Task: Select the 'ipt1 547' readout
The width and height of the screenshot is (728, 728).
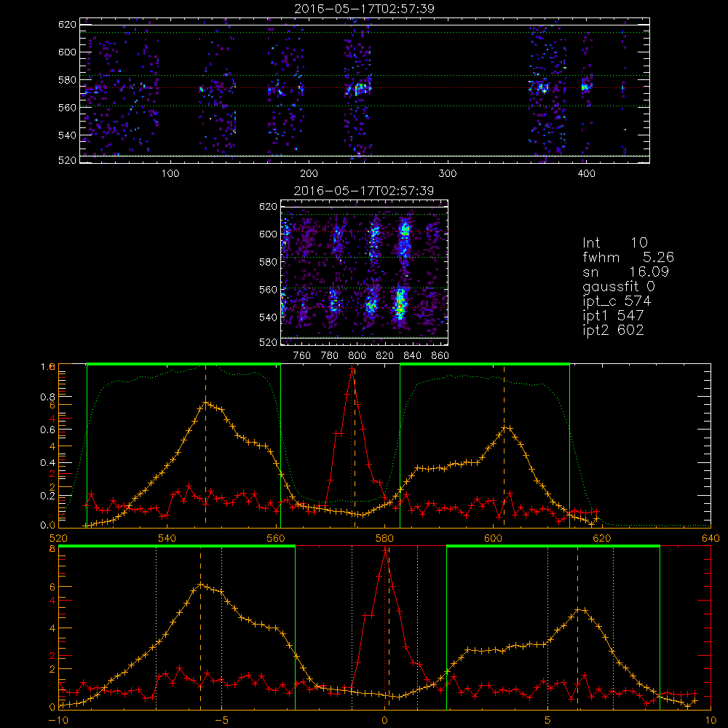Action: pyautogui.click(x=613, y=316)
